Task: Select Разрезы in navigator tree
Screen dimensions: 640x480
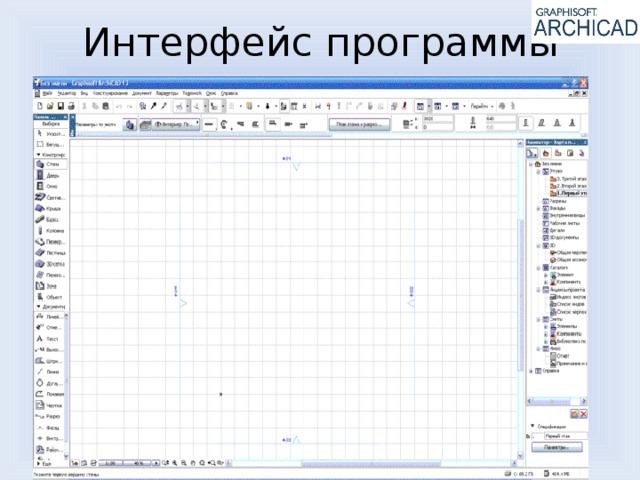Action: tap(554, 201)
